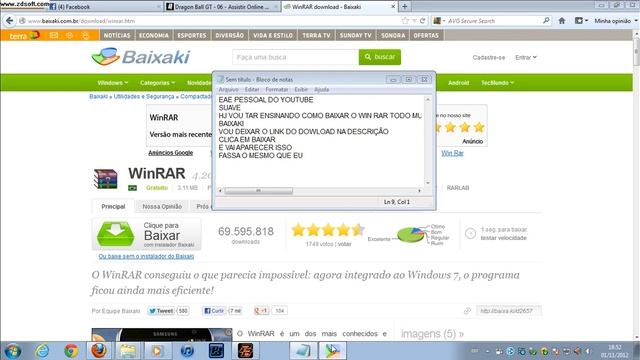
Task: Open TERRA TV in Terra bar
Action: (316, 36)
